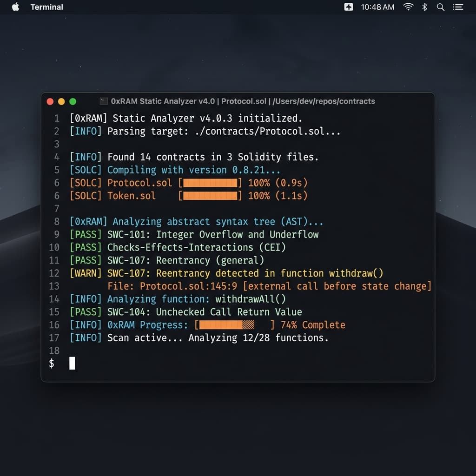476x476 pixels.
Task: Click the 100% (1.1s) compile result
Action: [278, 196]
